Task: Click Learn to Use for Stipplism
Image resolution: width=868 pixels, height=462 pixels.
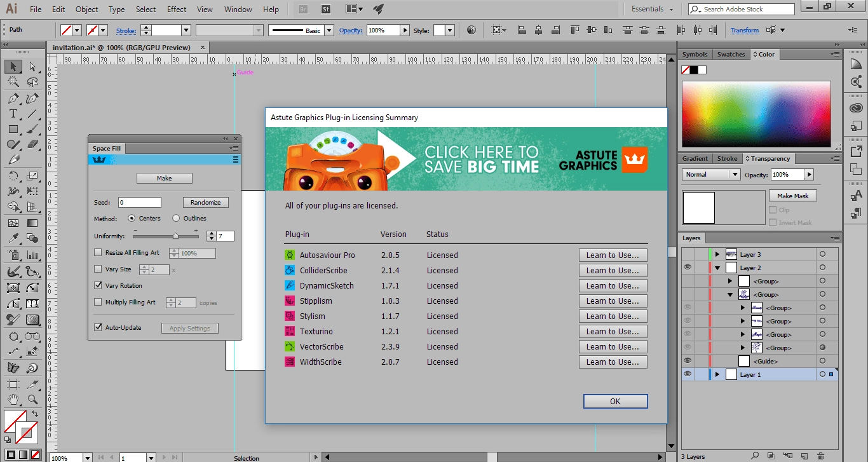Action: 613,301
